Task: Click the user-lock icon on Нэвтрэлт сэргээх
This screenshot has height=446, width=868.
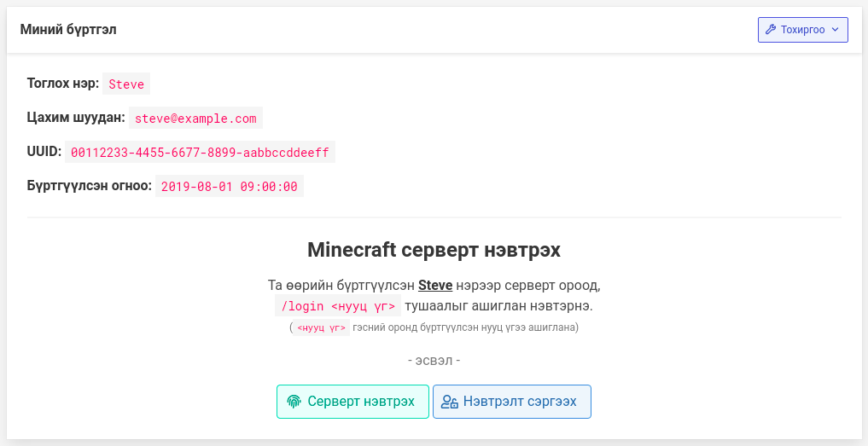Action: pyautogui.click(x=450, y=402)
